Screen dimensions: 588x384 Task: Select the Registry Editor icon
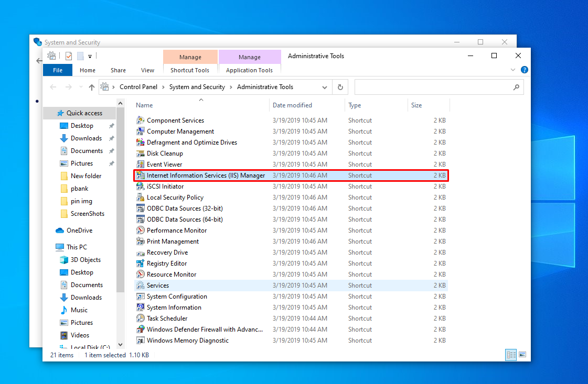pos(140,264)
